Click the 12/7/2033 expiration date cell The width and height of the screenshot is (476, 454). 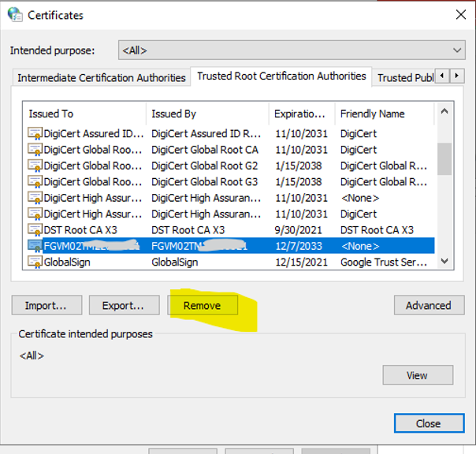(x=299, y=246)
